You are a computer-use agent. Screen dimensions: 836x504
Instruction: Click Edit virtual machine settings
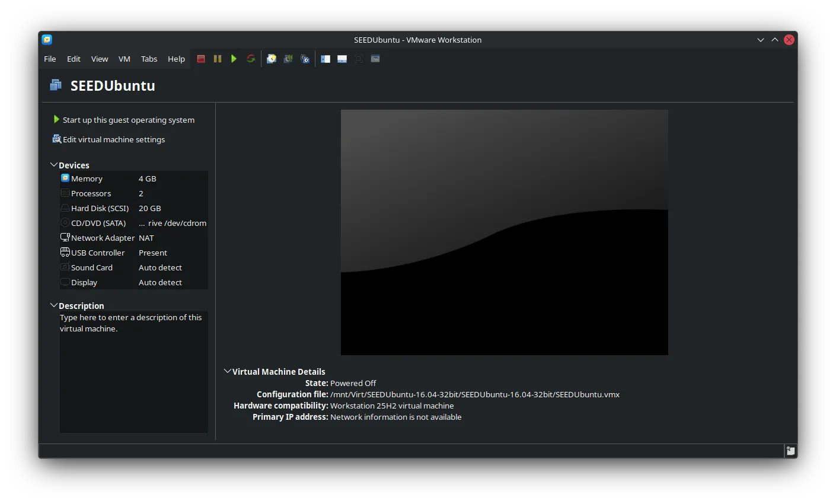point(114,139)
